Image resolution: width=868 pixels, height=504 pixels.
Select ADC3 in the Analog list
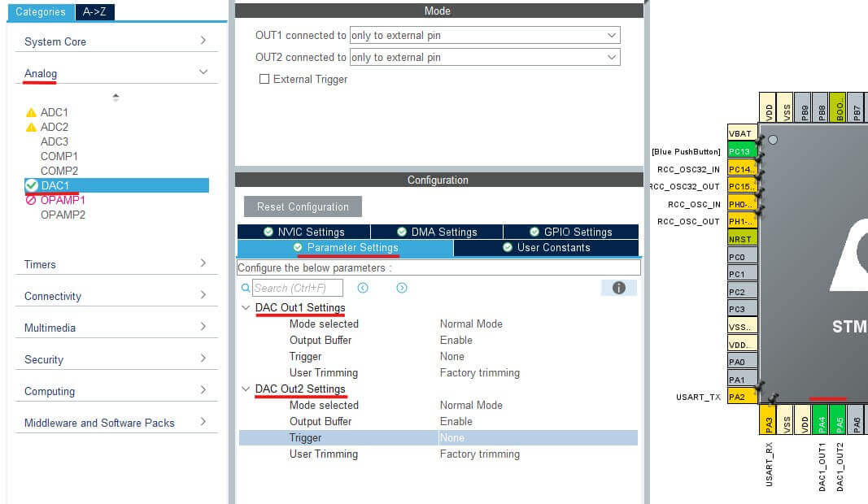point(55,141)
